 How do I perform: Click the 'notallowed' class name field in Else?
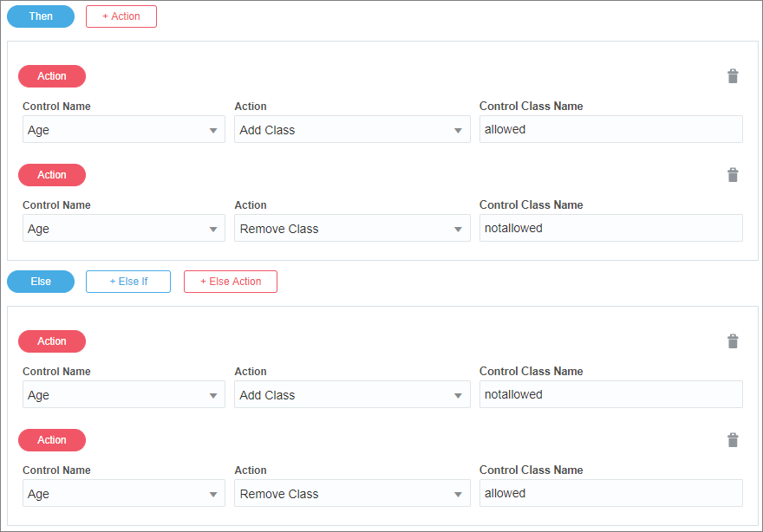(610, 394)
